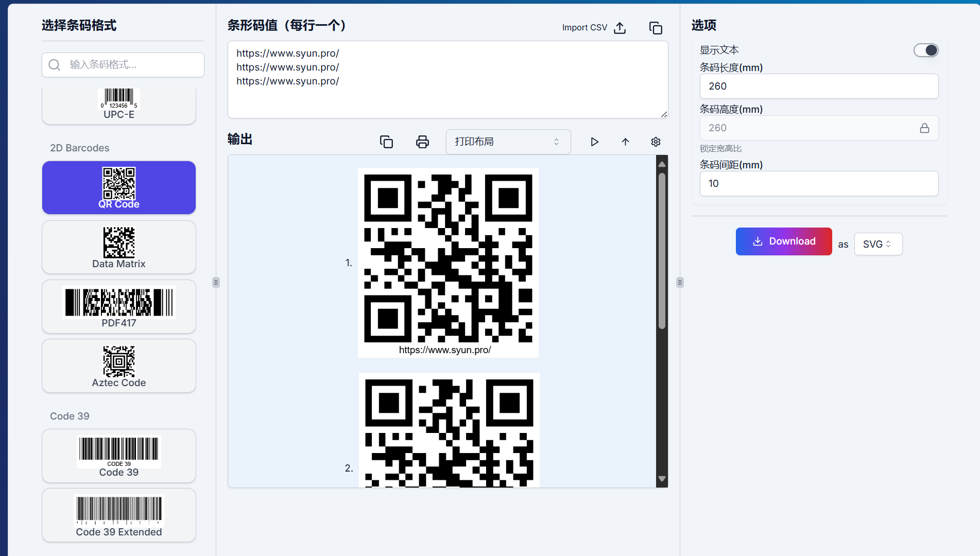Click the search magnifier icon in format box
This screenshot has height=556, width=980.
tap(55, 65)
